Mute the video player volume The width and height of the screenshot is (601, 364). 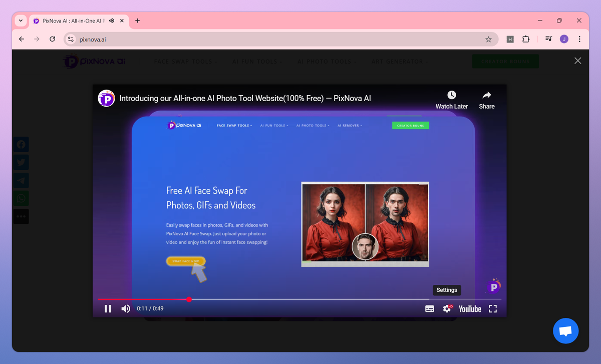pos(126,309)
